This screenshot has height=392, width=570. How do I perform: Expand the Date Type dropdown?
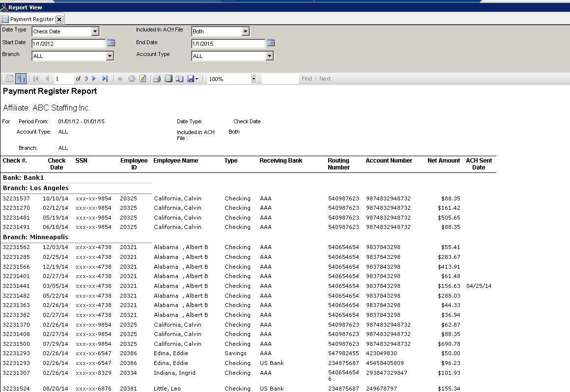pos(95,31)
